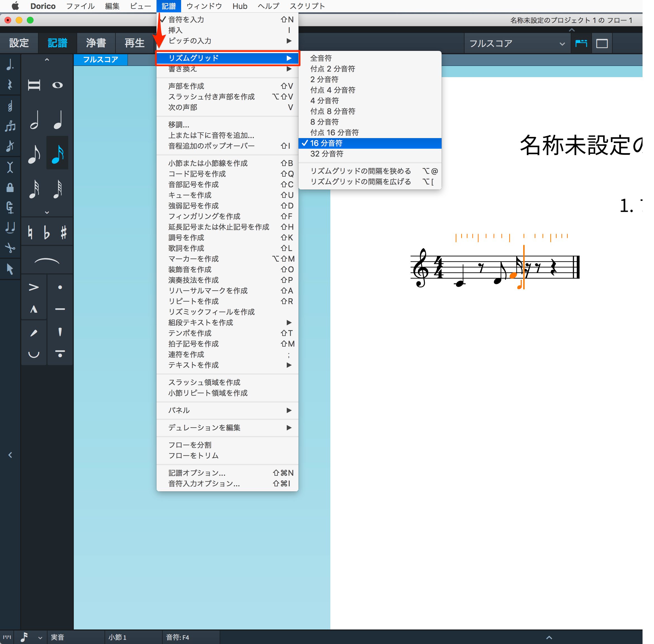The image size is (654, 644).
Task: Click the accent articulation icon
Action: click(34, 288)
